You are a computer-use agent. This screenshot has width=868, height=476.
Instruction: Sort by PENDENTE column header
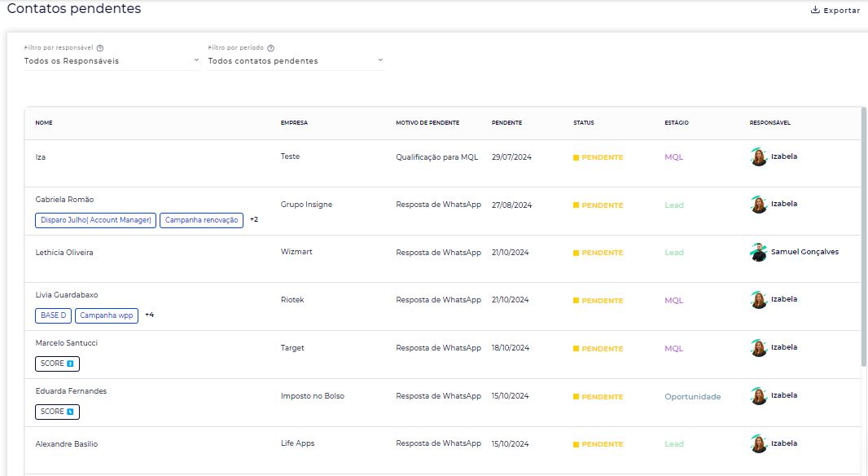point(506,122)
